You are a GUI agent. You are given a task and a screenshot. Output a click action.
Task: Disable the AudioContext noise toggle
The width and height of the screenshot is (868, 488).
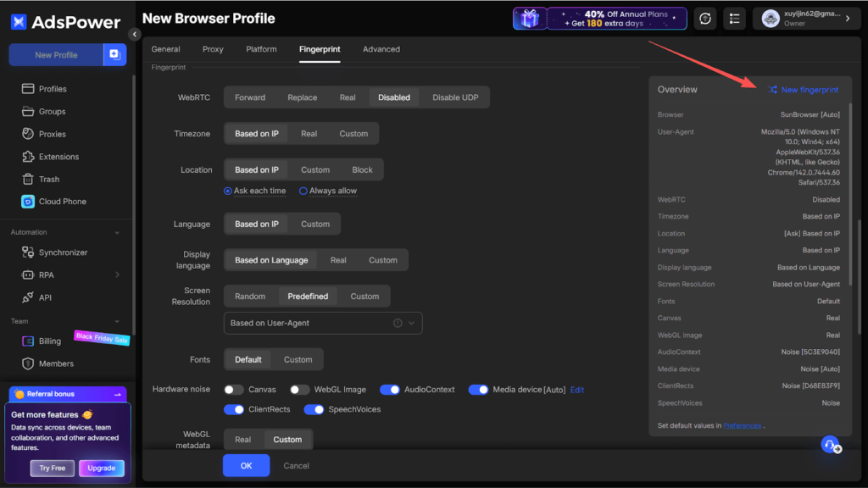[389, 390]
